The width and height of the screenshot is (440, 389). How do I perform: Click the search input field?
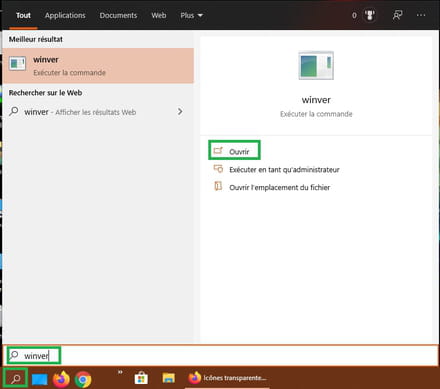(220, 355)
